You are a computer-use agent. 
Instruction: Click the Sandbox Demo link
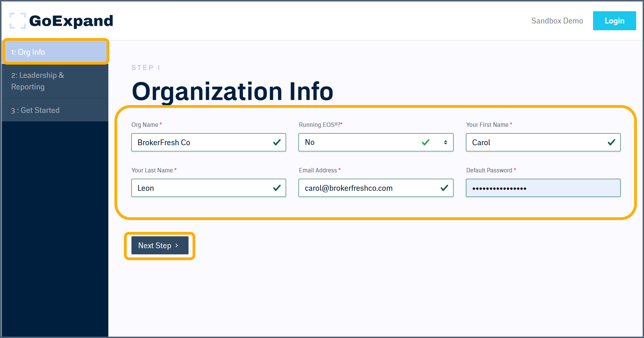tap(557, 21)
